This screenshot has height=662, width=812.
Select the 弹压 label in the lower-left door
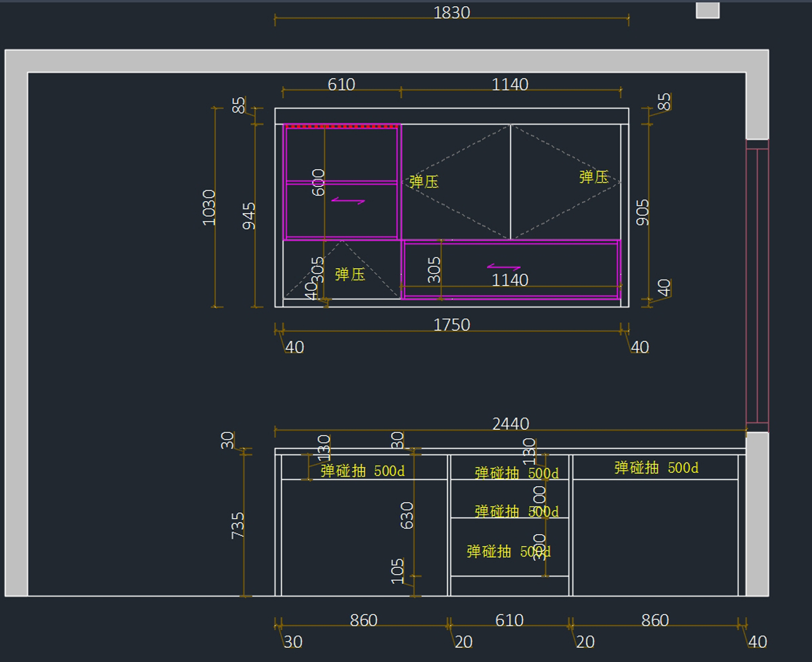click(350, 274)
